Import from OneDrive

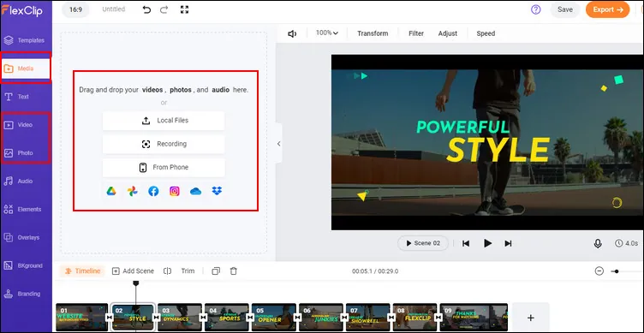pos(195,192)
